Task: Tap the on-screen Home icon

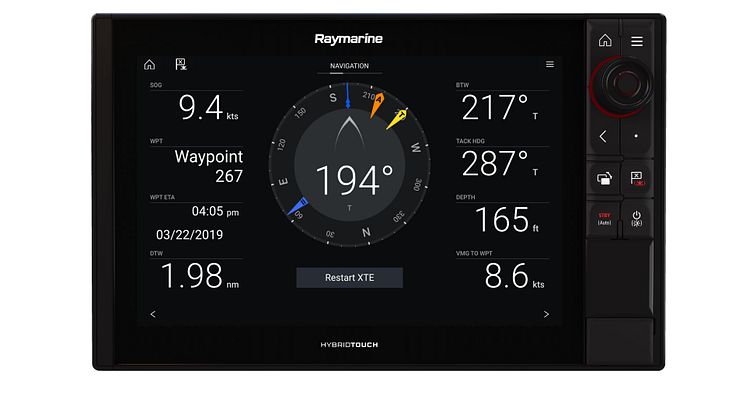Action: [x=149, y=64]
